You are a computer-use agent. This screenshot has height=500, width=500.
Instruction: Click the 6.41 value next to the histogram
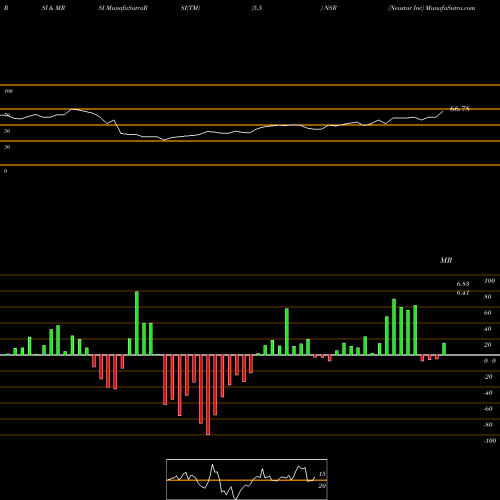coord(463,293)
